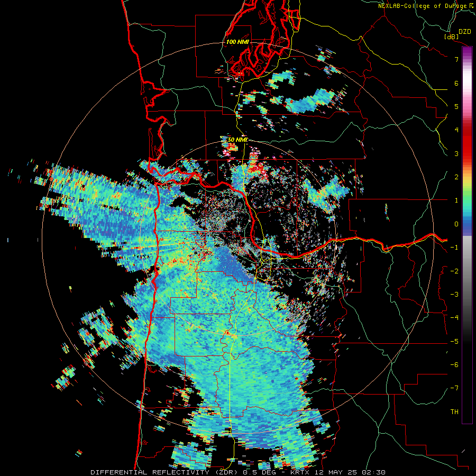Click the color scale value 2 label

tap(456, 177)
